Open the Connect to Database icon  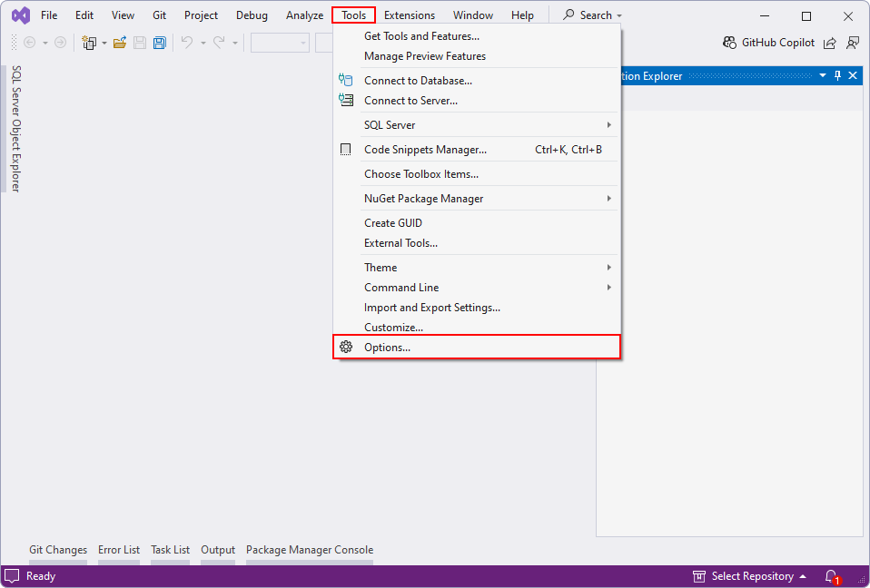click(345, 80)
